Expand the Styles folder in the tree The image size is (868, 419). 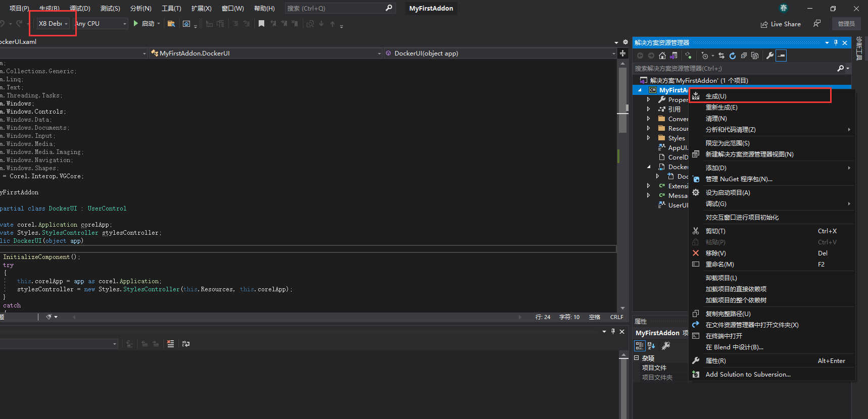tap(648, 138)
